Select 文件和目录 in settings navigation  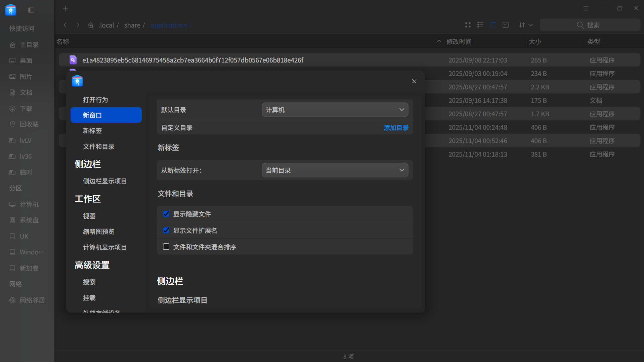pos(99,147)
